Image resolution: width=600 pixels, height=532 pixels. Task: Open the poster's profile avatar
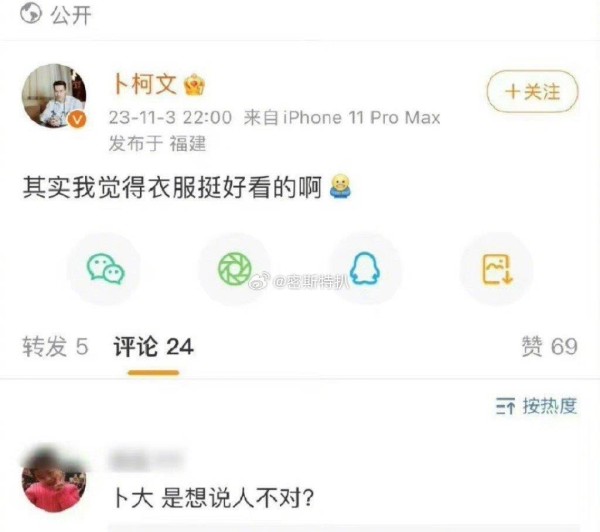pyautogui.click(x=54, y=96)
